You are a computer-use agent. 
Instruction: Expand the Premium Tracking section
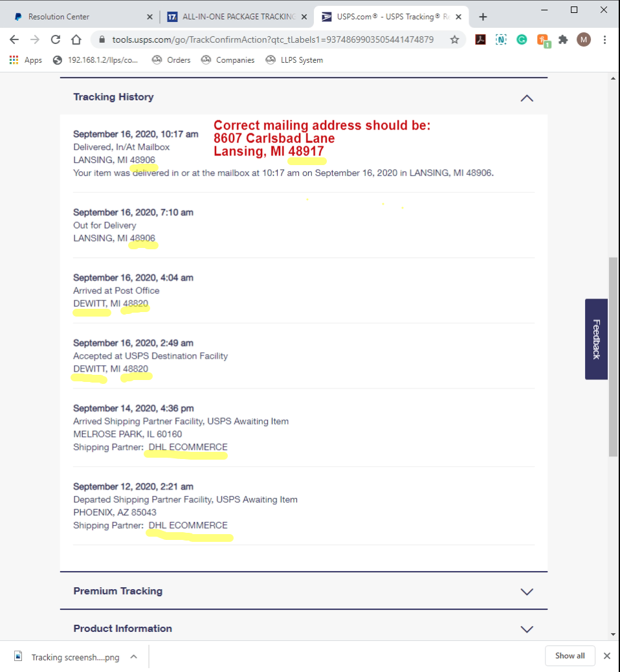coord(527,591)
